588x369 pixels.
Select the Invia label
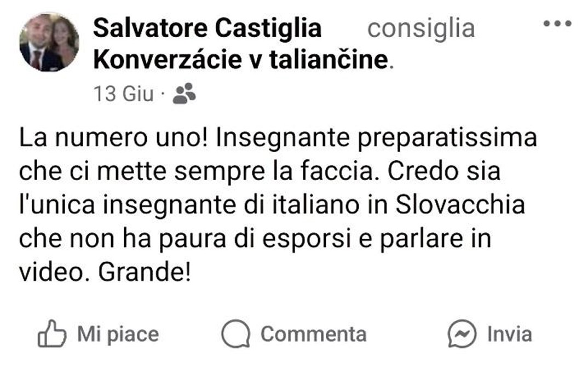(510, 334)
